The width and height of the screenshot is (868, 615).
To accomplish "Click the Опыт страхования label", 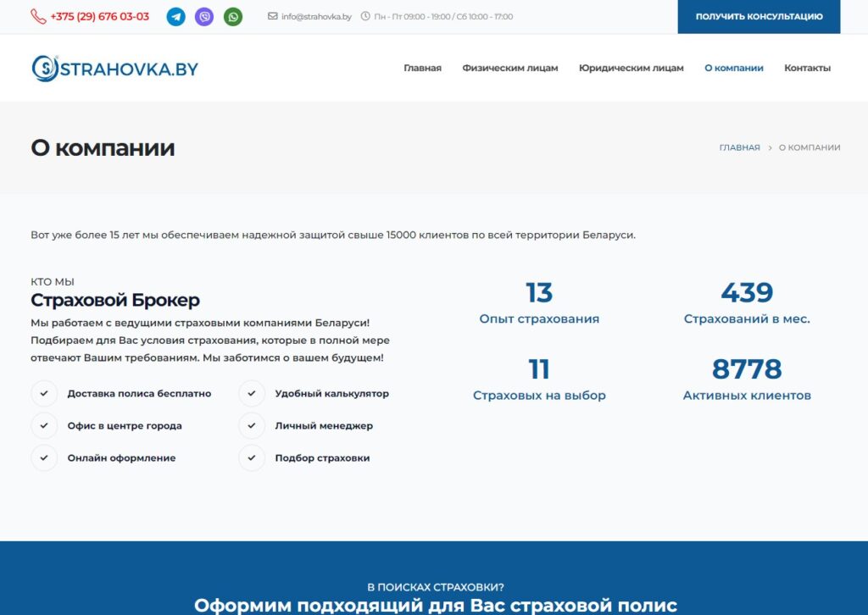I will point(539,319).
